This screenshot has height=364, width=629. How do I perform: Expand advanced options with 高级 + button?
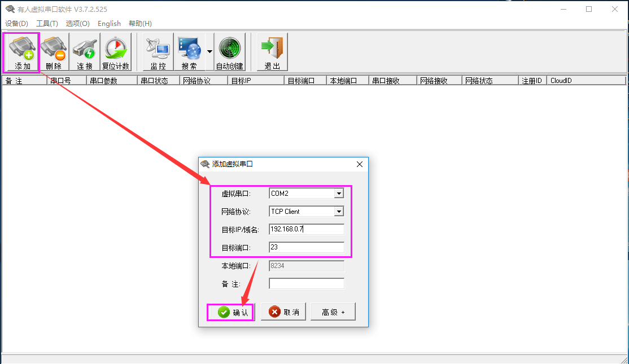tap(333, 312)
